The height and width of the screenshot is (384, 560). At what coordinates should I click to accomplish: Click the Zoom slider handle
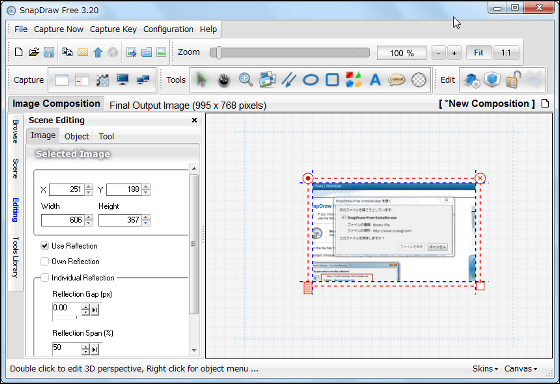tap(218, 53)
